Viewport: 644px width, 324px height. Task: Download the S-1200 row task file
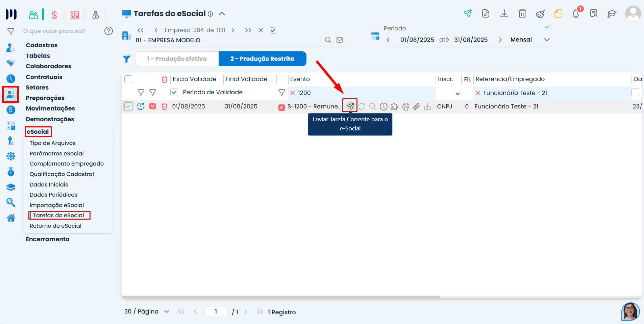click(x=427, y=106)
